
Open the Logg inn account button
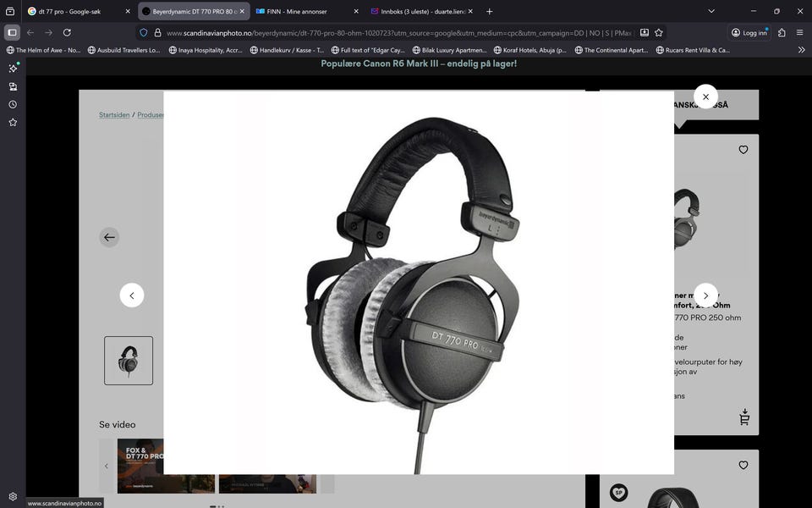(749, 33)
